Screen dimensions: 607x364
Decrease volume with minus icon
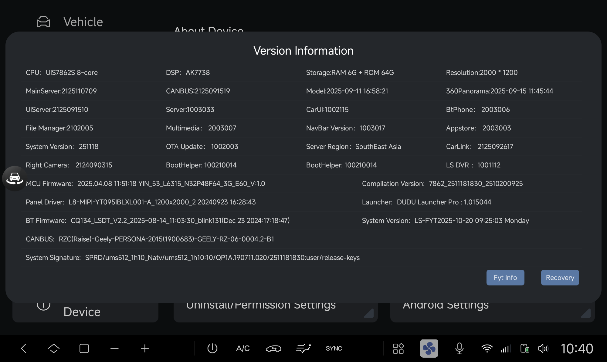[x=114, y=349]
